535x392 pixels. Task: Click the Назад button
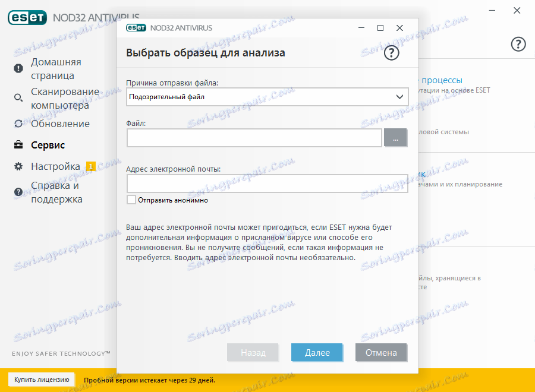[x=253, y=352]
